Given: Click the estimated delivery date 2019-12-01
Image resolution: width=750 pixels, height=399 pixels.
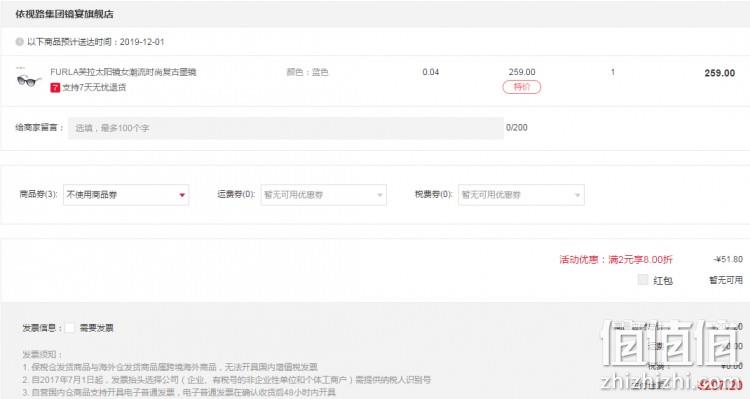Looking at the screenshot, I should (142, 42).
